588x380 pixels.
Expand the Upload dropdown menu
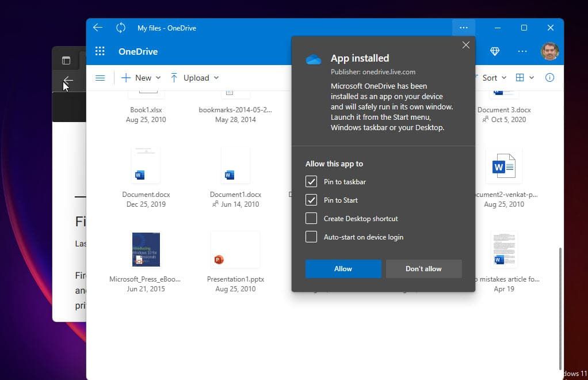[216, 78]
